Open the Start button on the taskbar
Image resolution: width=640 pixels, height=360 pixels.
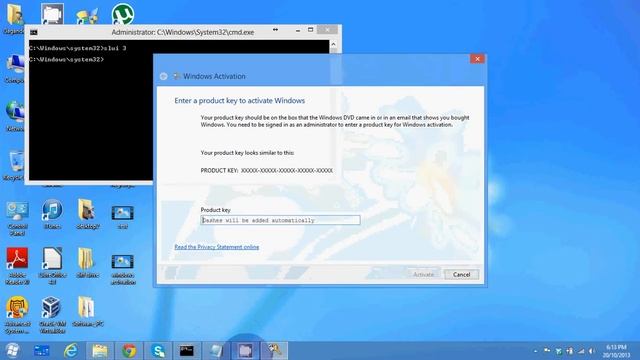click(x=12, y=351)
